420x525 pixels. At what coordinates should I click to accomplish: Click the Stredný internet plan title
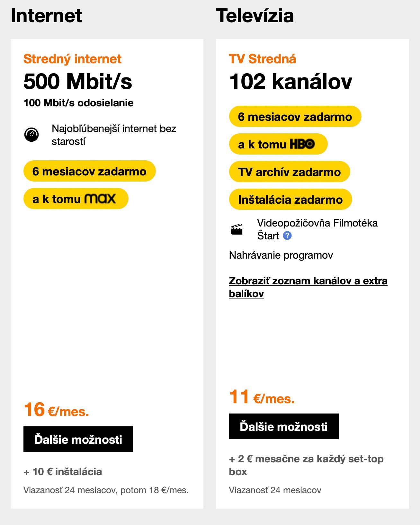[72, 59]
